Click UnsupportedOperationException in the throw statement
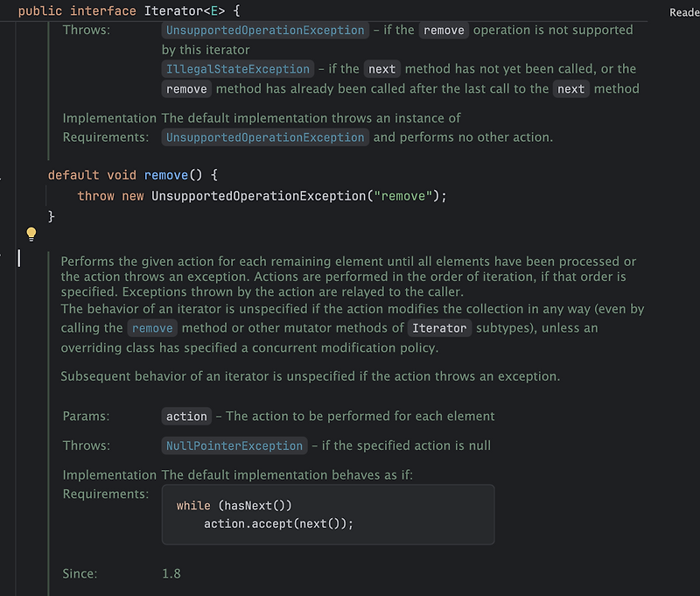 (x=258, y=196)
